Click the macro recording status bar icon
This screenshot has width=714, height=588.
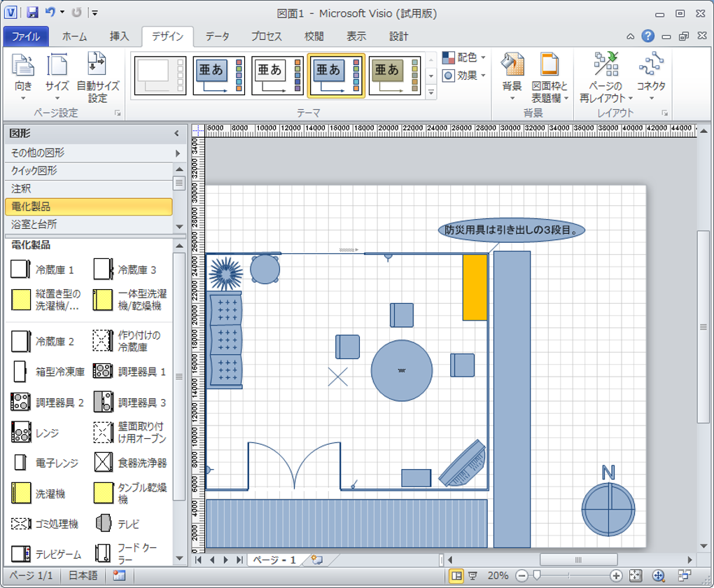click(119, 575)
